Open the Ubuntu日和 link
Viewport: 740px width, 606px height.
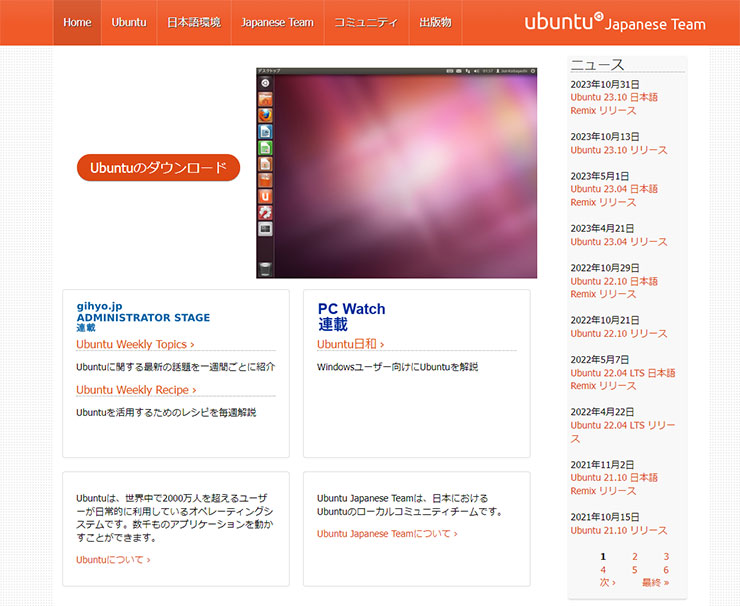[351, 344]
